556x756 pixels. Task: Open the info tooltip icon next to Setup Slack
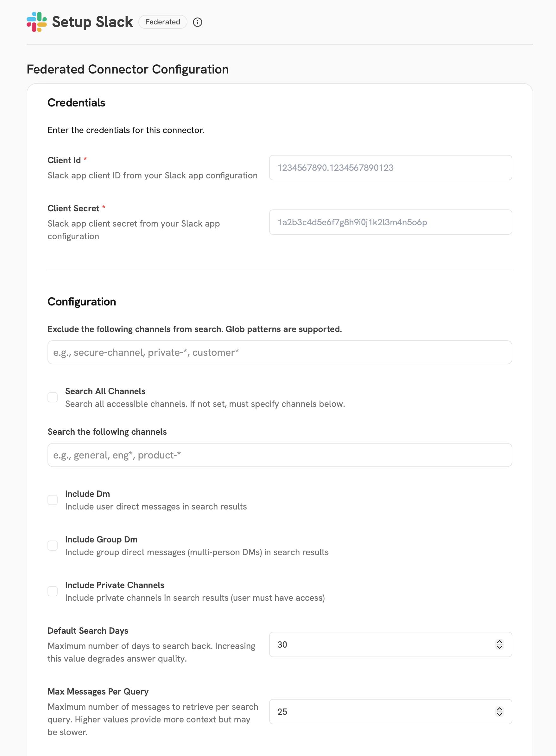coord(198,22)
